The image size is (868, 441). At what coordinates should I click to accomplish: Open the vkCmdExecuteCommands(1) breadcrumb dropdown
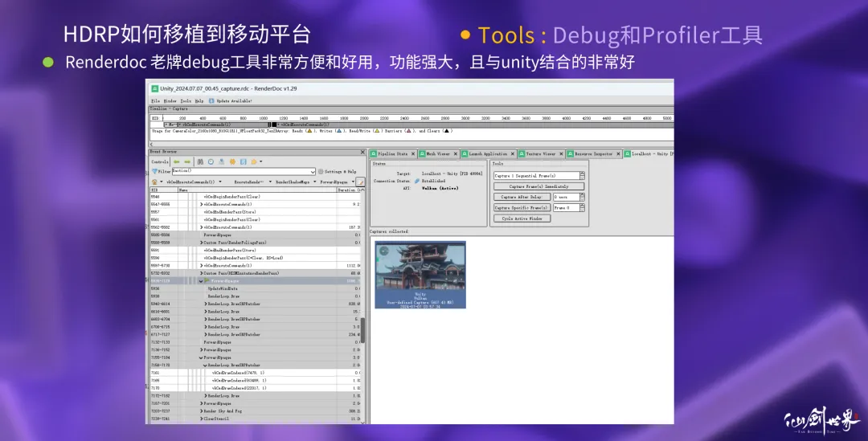tap(219, 182)
